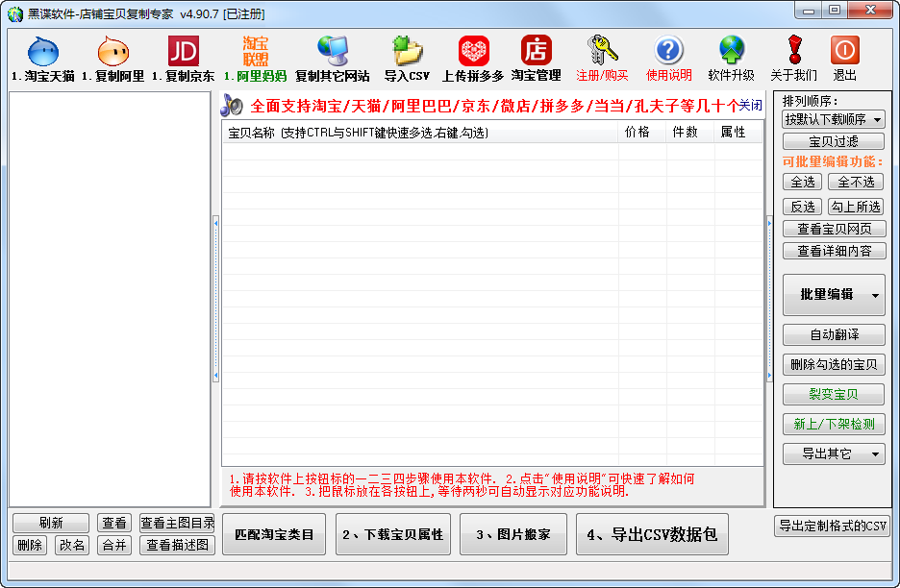Sort by the 件数 column header

coord(690,133)
